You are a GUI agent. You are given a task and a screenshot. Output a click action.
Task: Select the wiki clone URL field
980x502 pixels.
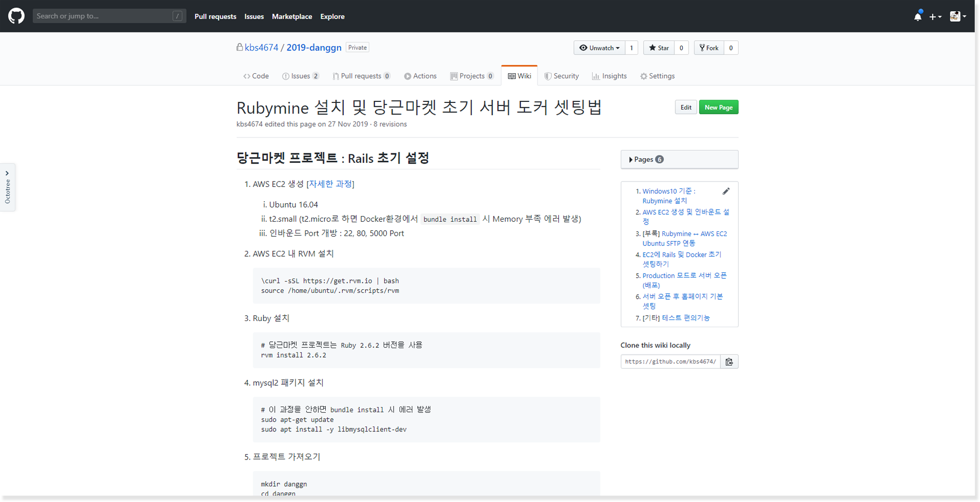point(671,361)
